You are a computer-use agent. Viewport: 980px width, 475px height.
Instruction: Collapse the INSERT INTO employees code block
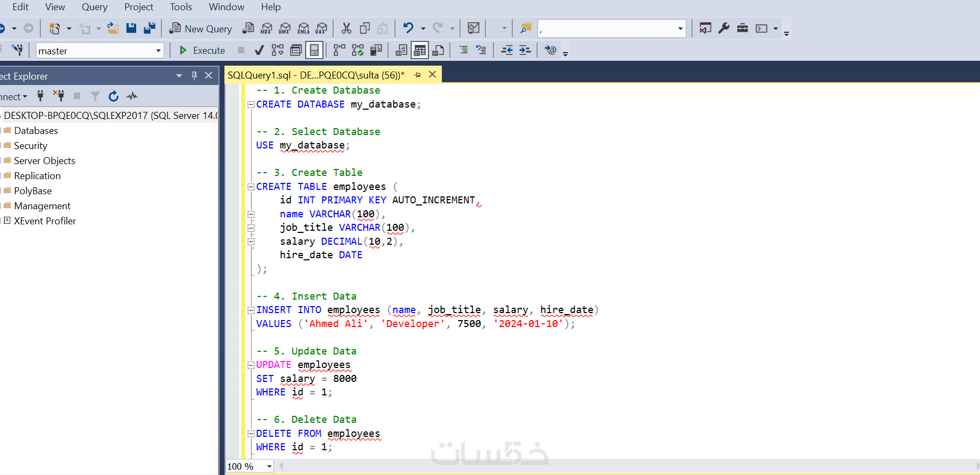(x=251, y=310)
